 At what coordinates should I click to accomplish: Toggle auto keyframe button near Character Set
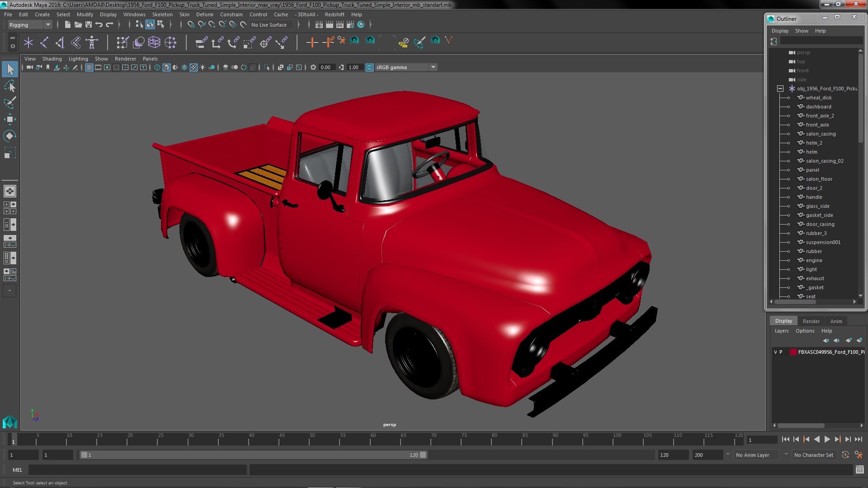pyautogui.click(x=845, y=455)
